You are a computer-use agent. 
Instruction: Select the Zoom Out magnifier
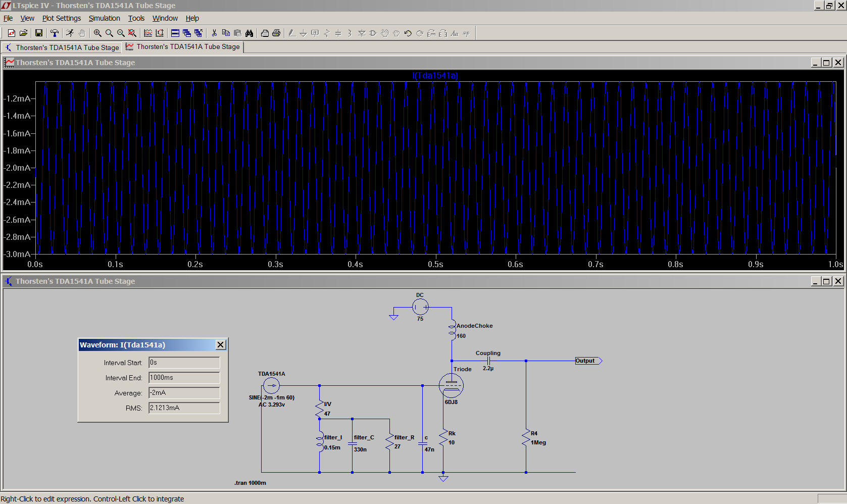click(x=121, y=33)
